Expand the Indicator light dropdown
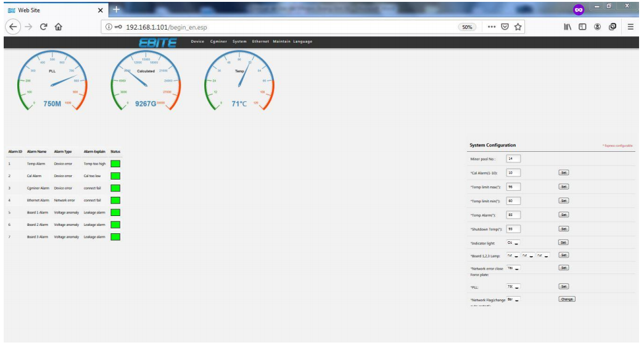Viewport: 644px width, 345px height. 513,243
